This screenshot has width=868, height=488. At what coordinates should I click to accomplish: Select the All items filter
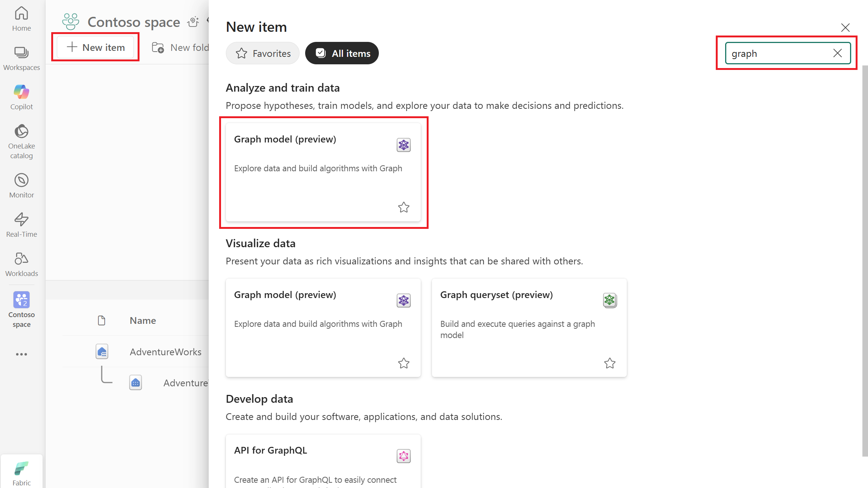(x=342, y=53)
